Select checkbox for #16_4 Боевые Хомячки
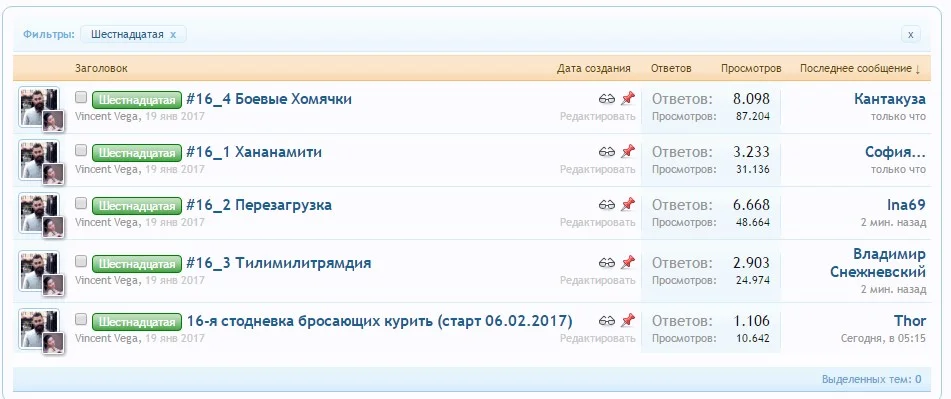 [x=81, y=98]
